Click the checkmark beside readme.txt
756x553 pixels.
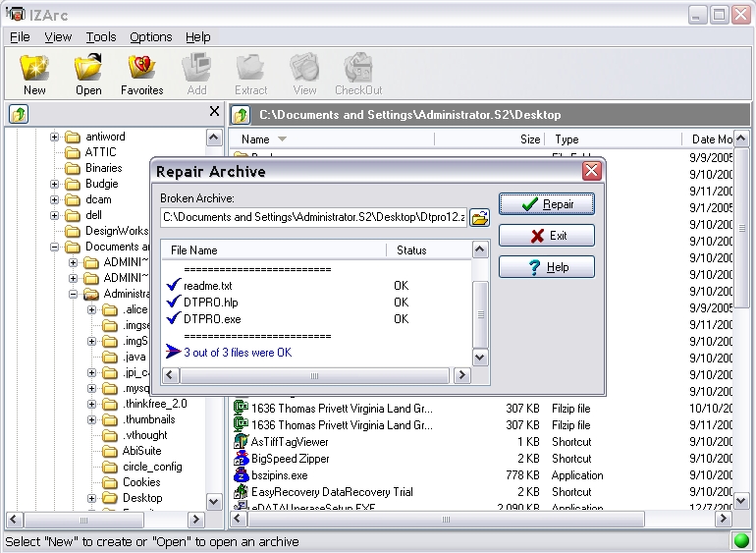(x=174, y=285)
